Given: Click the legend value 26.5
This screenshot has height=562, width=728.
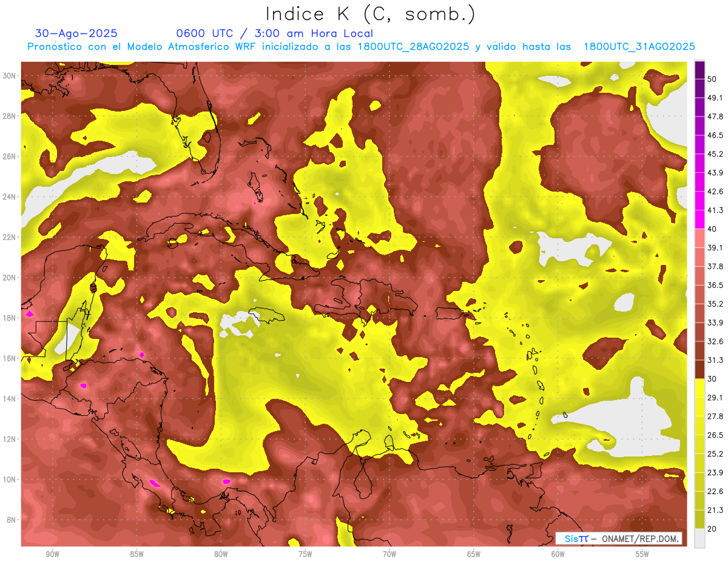Looking at the screenshot, I should click(715, 435).
